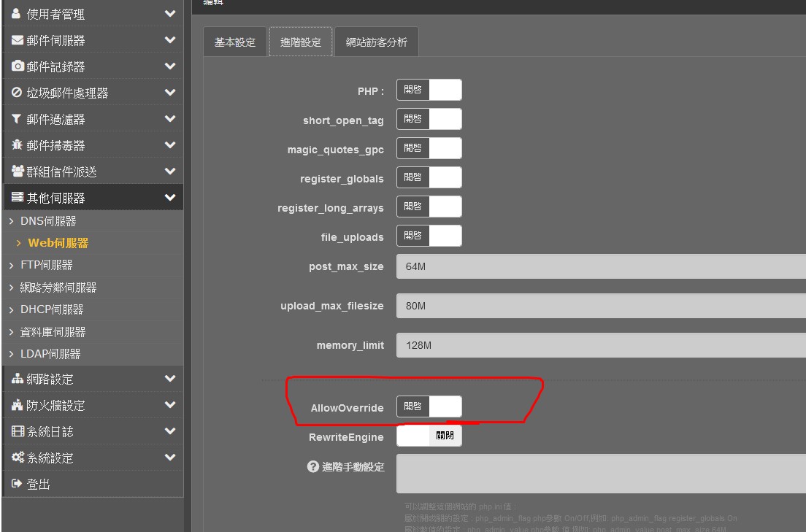The image size is (806, 532).
Task: Click 登出 to log out
Action: 38,484
